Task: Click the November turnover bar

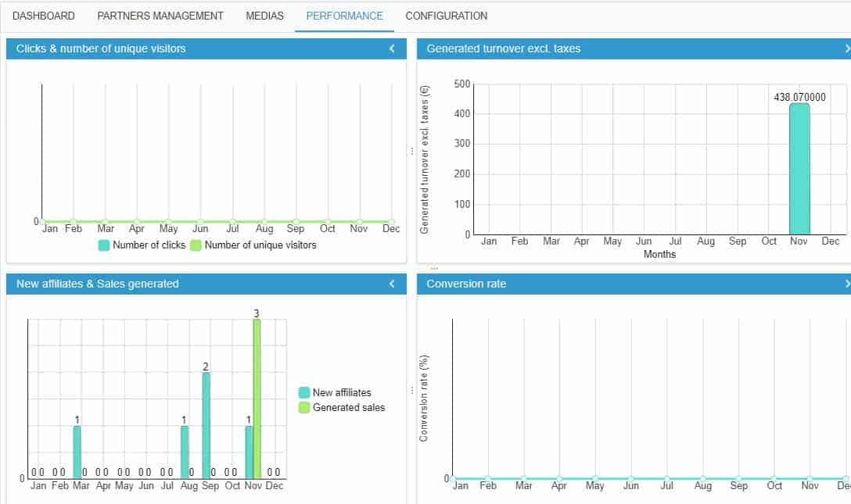Action: tap(799, 169)
